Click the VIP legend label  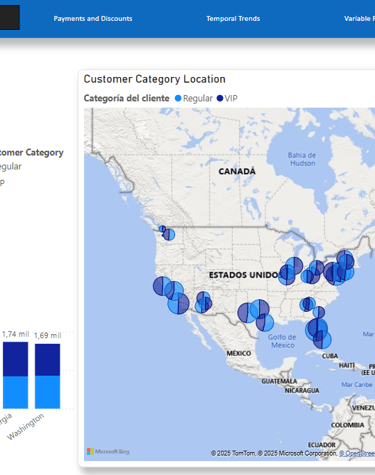pos(231,98)
